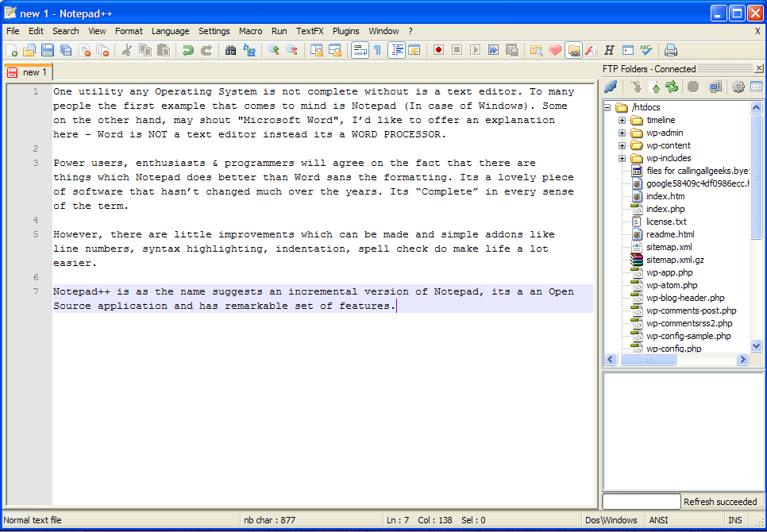
Task: Click the Copy toolbar icon
Action: point(145,50)
